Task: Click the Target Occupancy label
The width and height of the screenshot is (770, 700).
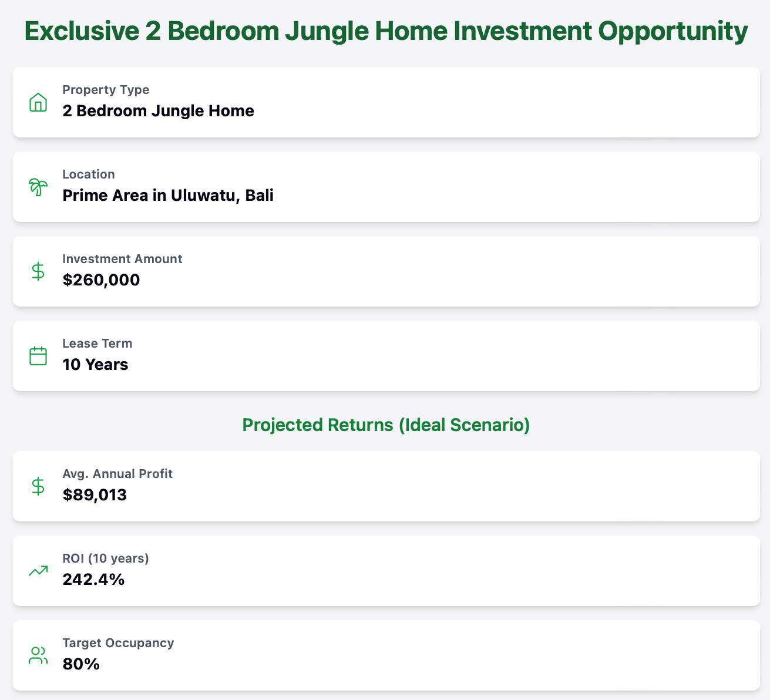Action: (118, 643)
